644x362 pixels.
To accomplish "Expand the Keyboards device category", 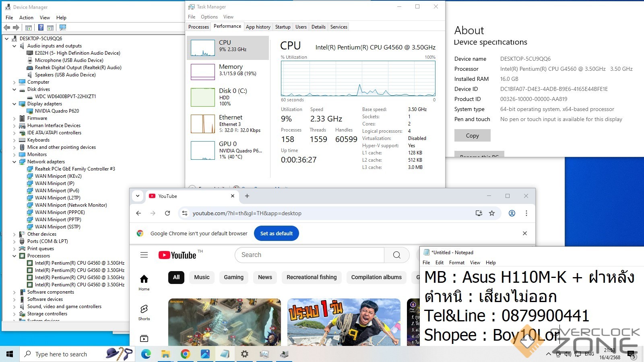I will 14,140.
